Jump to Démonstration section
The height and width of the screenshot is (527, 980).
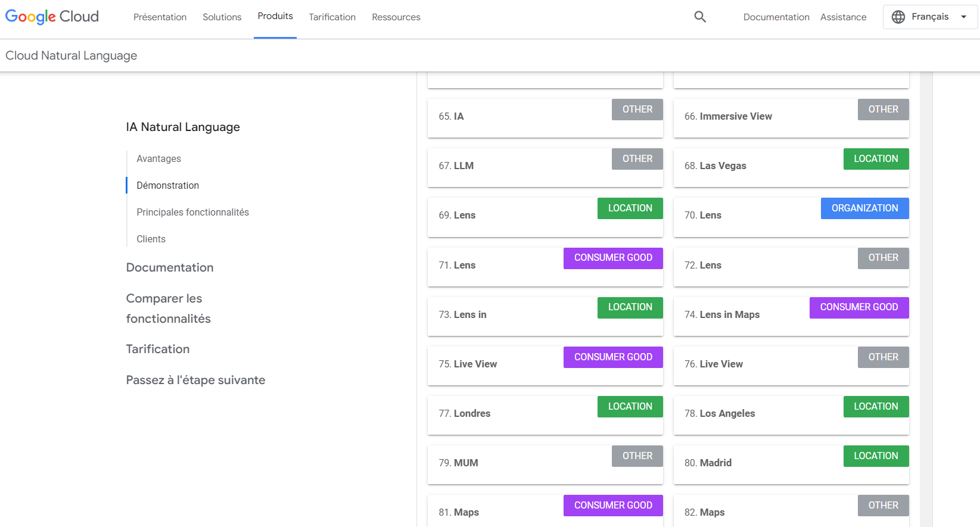click(167, 185)
